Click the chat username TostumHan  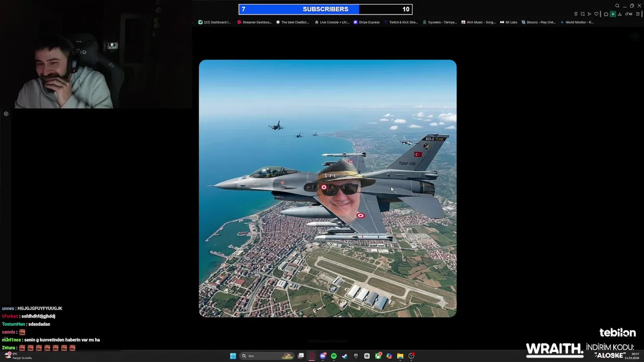point(13,324)
